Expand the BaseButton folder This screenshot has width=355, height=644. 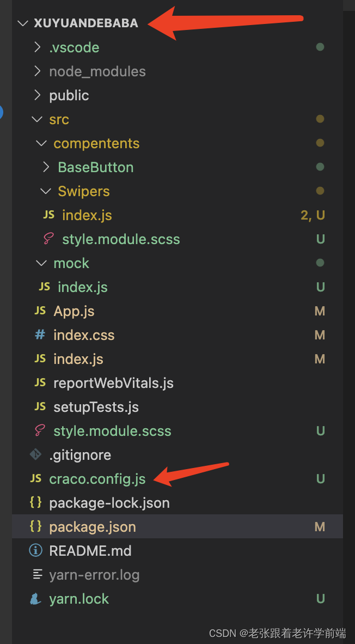tap(46, 167)
